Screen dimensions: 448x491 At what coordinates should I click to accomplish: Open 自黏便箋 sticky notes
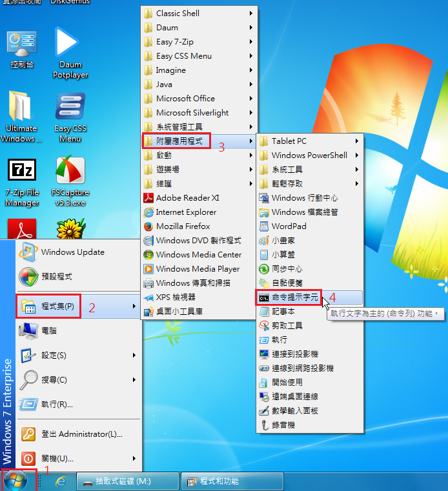[x=310, y=283]
